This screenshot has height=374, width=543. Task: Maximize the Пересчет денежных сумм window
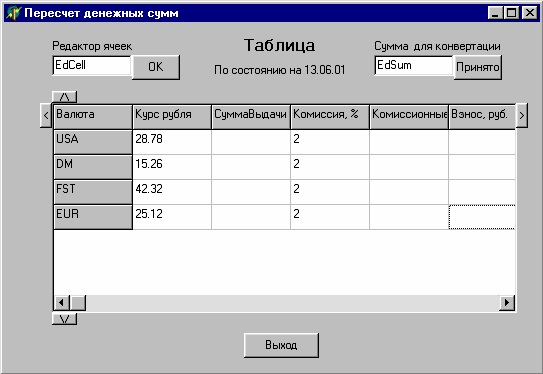[511, 13]
